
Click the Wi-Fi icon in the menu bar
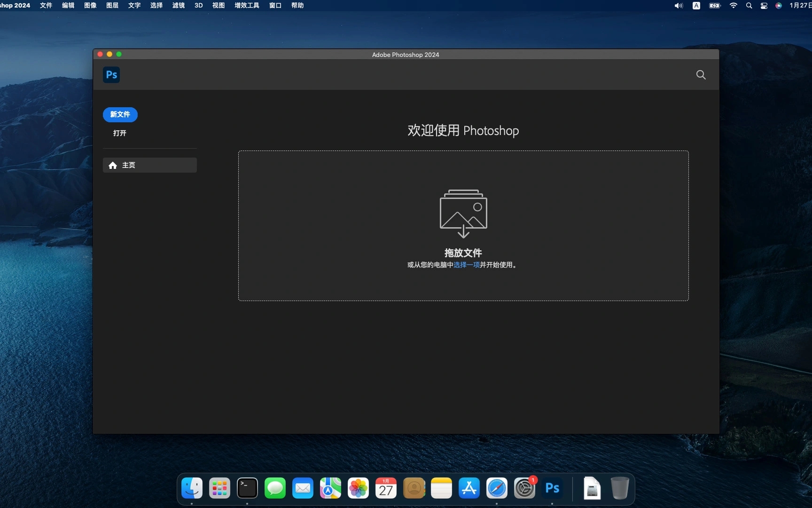(x=734, y=6)
